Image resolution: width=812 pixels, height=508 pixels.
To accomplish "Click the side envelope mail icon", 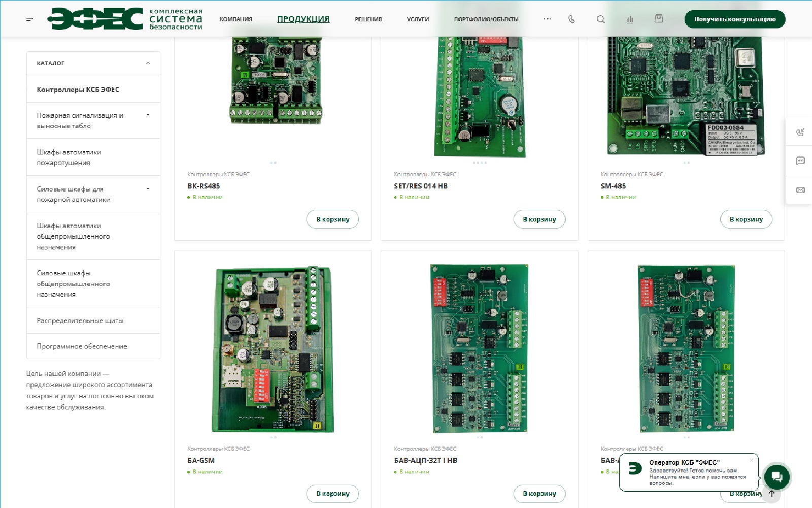I will [x=800, y=190].
